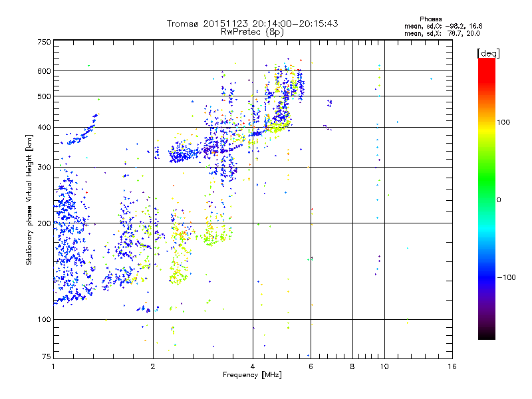
Task: Click the '[deg]' colorbar unit label
Action: pyautogui.click(x=488, y=53)
